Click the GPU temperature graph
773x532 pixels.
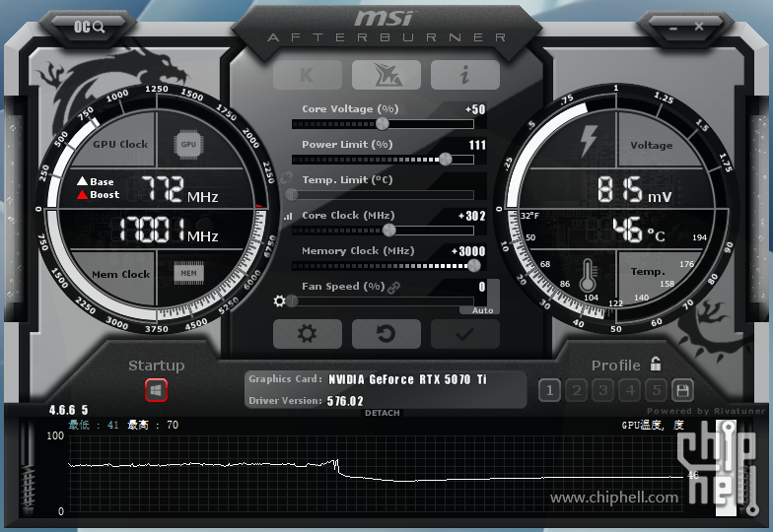(377, 473)
